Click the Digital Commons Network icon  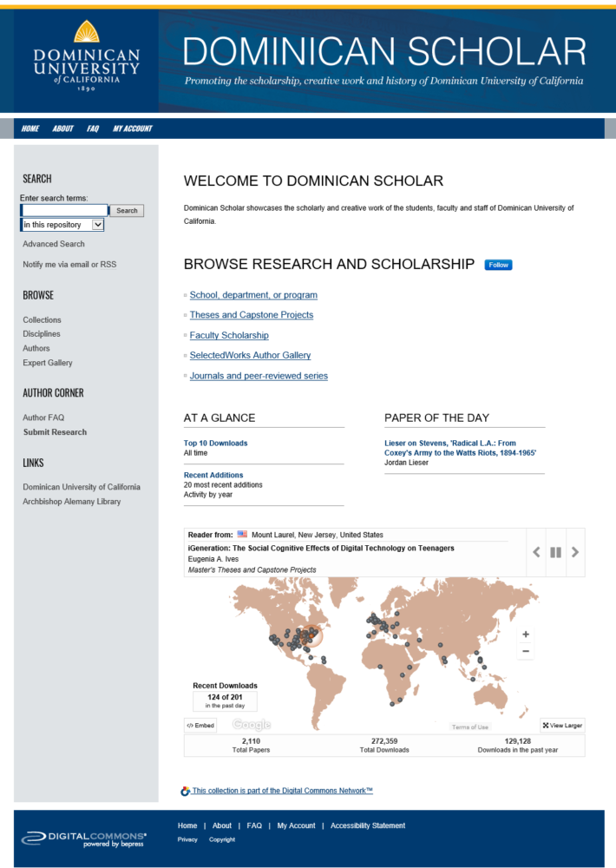(186, 791)
